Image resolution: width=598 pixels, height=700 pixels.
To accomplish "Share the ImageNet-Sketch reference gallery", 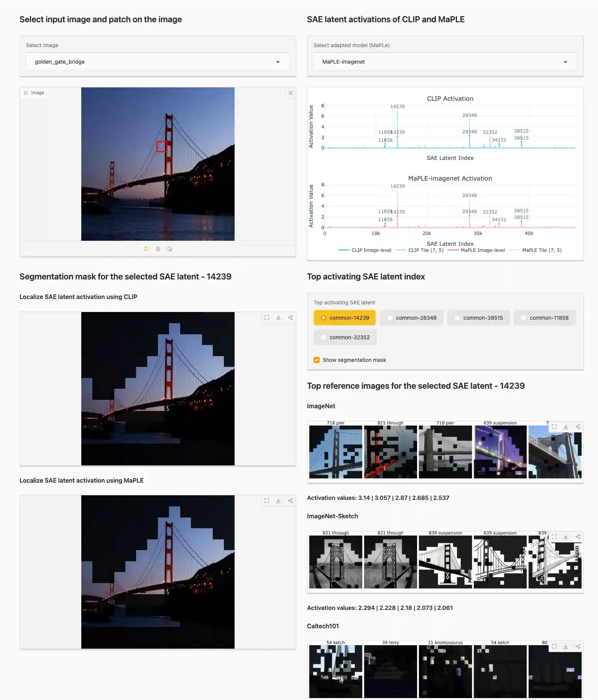I will (x=578, y=537).
